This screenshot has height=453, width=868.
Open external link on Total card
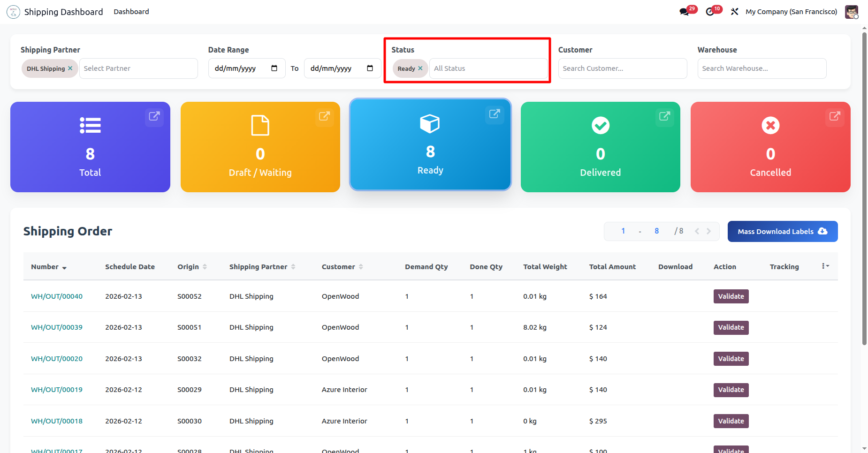(154, 116)
